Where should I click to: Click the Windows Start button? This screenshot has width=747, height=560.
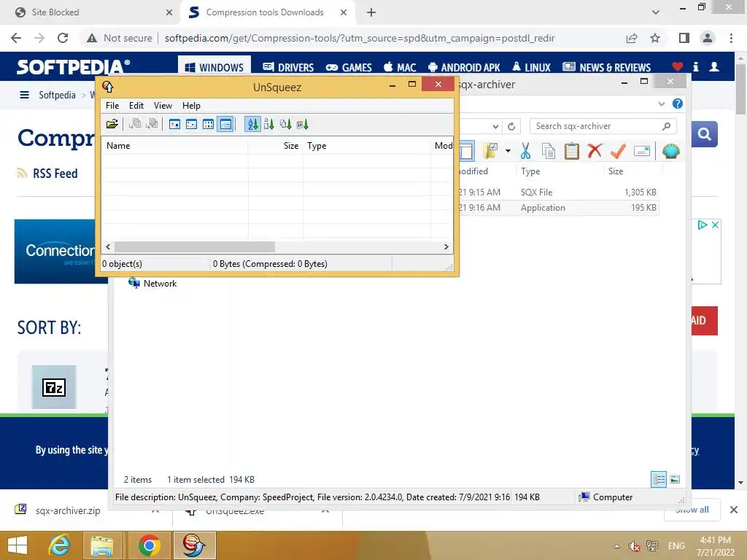coord(18,545)
